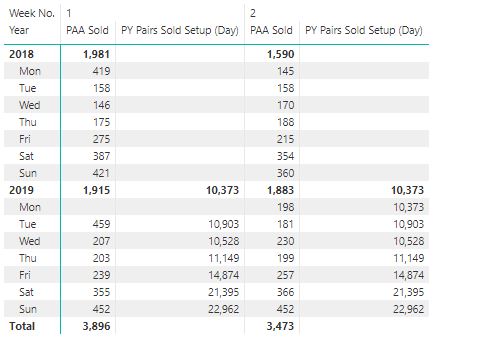Click PY Pairs Sold Setup (Day) header week 1
Image resolution: width=478 pixels, height=363 pixels.
pos(180,30)
